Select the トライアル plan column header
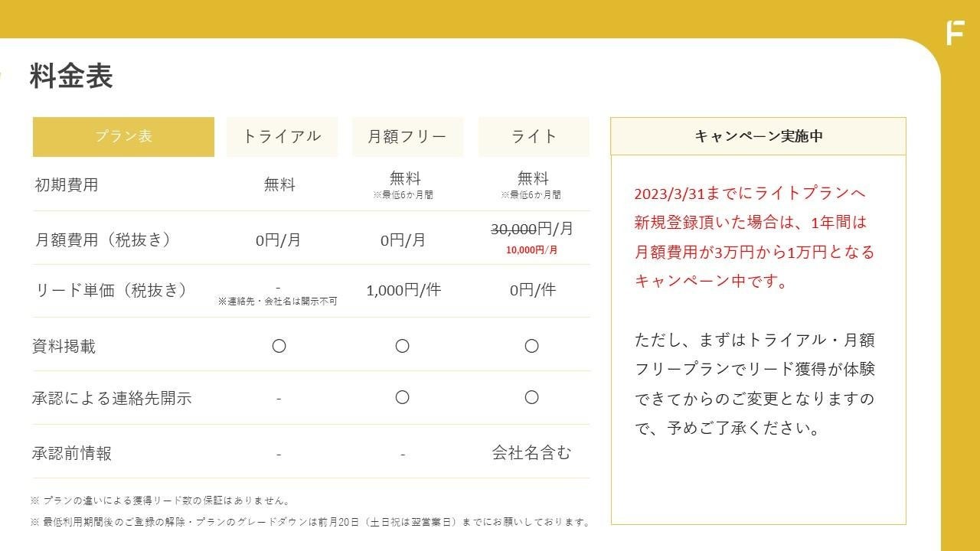The width and height of the screenshot is (980, 551). tap(282, 137)
